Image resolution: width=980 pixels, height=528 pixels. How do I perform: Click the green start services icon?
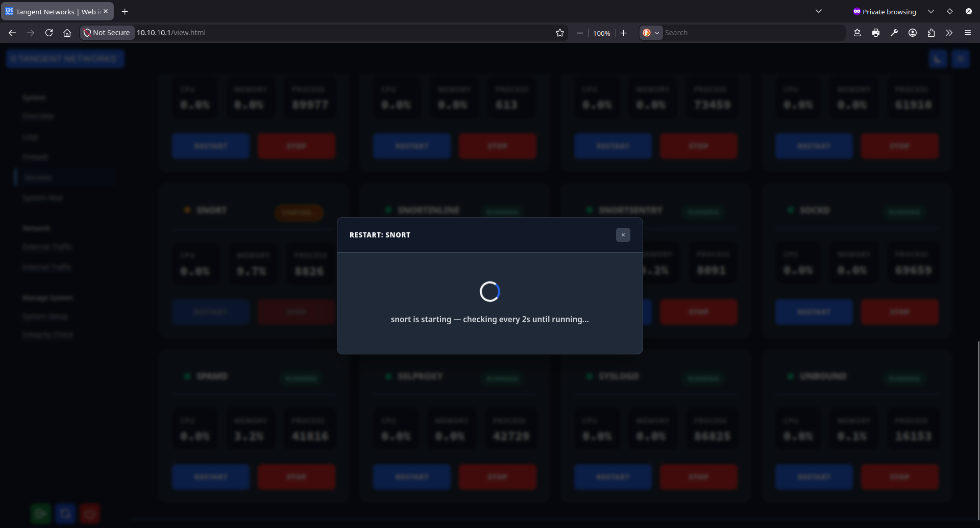[41, 513]
